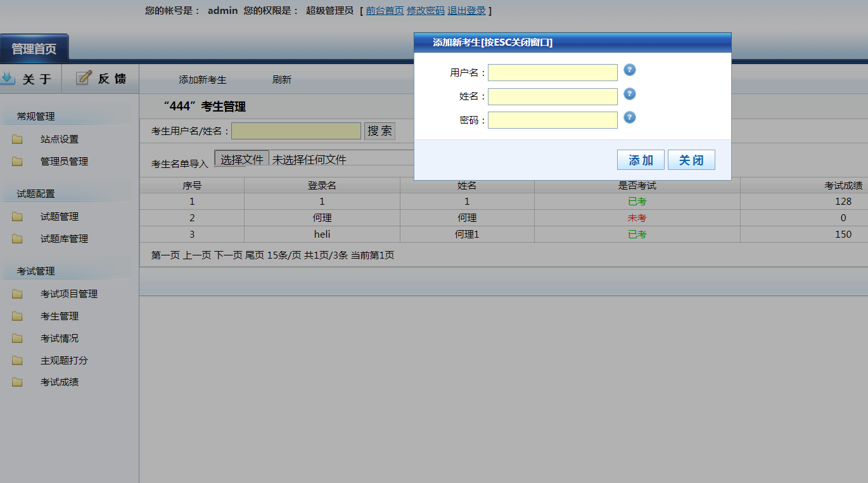Click the red 未考 status

coord(637,218)
